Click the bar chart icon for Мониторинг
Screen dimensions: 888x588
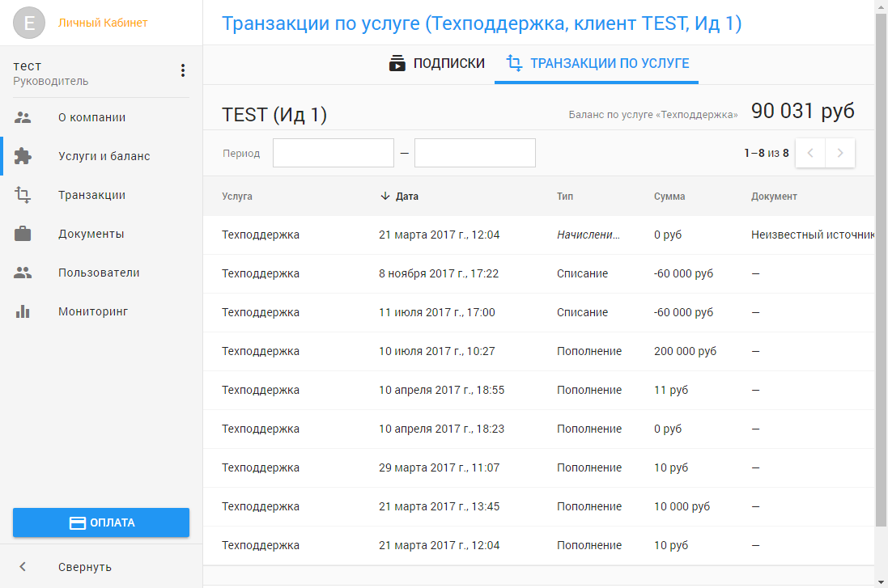[23, 311]
